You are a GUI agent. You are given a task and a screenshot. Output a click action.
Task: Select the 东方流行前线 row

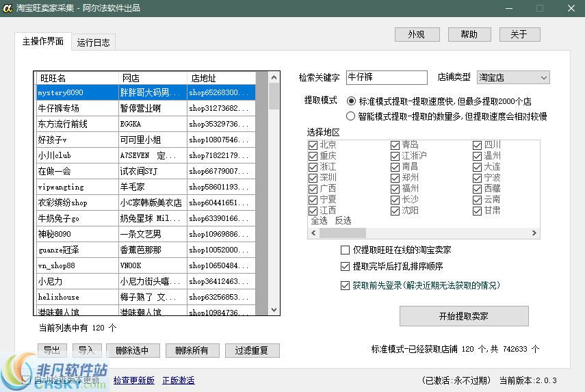tap(146, 124)
